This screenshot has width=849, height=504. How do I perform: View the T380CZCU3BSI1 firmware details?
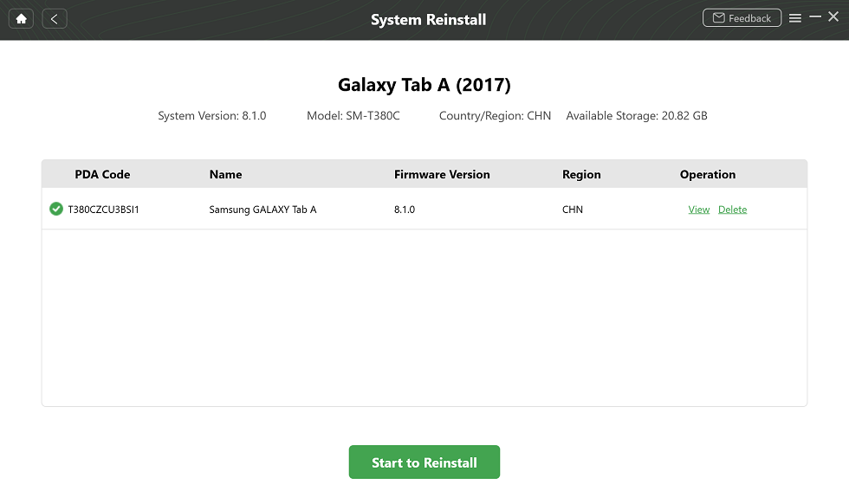tap(698, 209)
